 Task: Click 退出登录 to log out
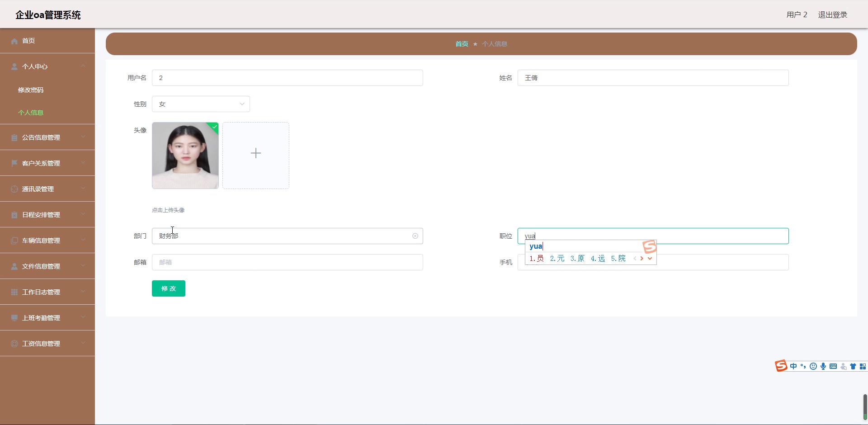(832, 15)
